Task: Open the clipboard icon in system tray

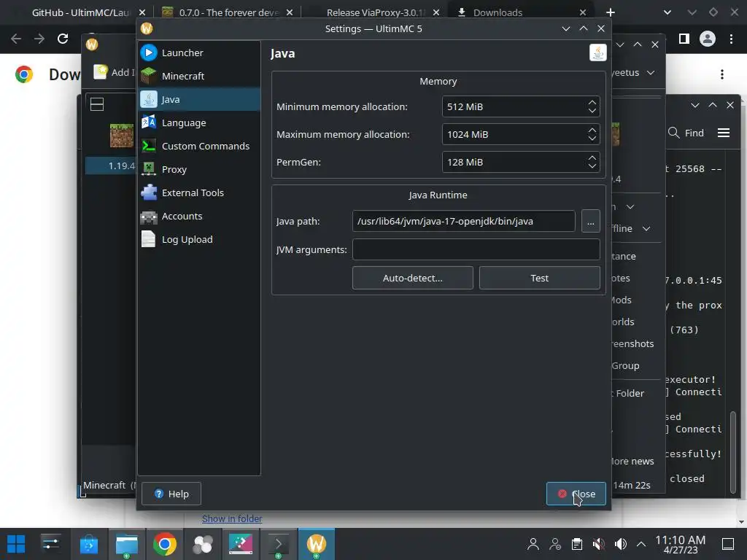Action: (576, 544)
